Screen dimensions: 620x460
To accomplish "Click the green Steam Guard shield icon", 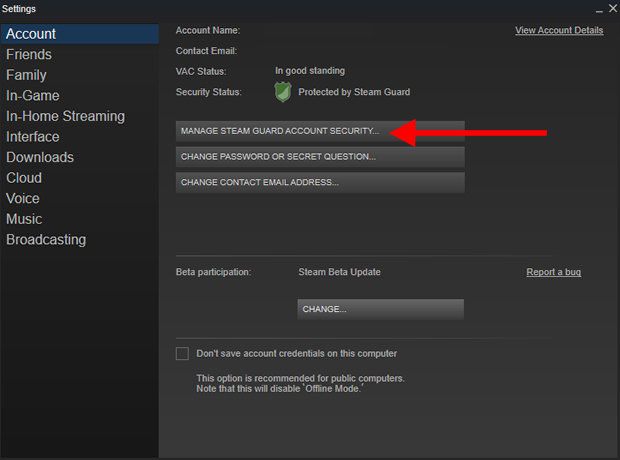I will point(283,92).
